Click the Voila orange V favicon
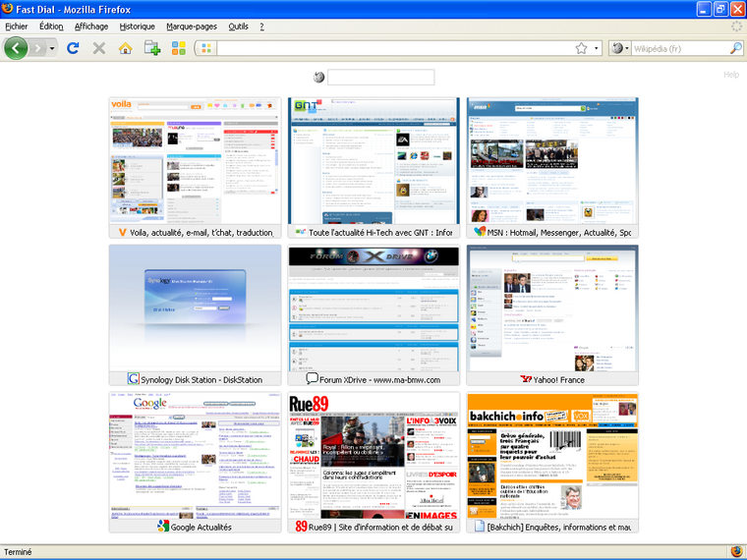The height and width of the screenshot is (560, 747). [x=123, y=233]
